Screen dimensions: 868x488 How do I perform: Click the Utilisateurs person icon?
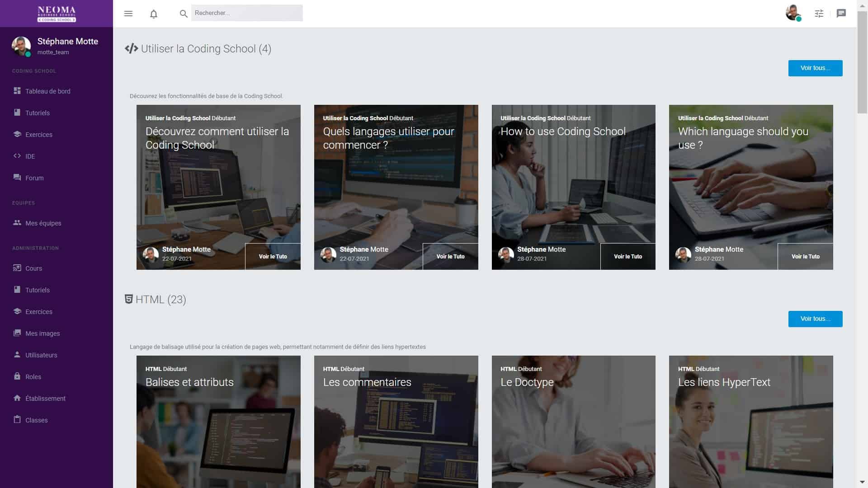pos(17,355)
